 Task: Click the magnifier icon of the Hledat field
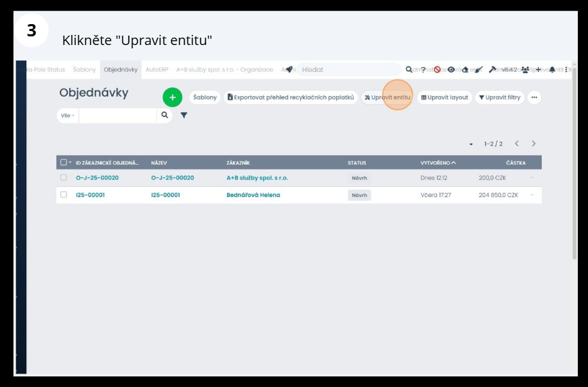tap(409, 69)
